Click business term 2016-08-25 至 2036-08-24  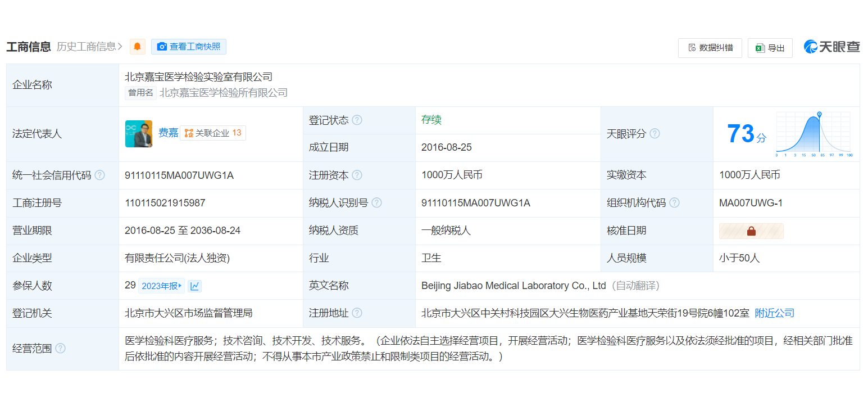coord(183,231)
